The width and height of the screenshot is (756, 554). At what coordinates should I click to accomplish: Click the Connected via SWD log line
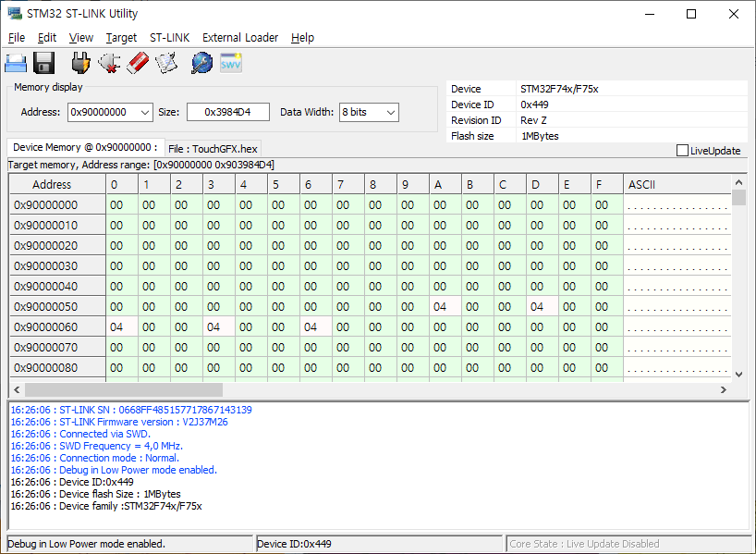click(80, 434)
